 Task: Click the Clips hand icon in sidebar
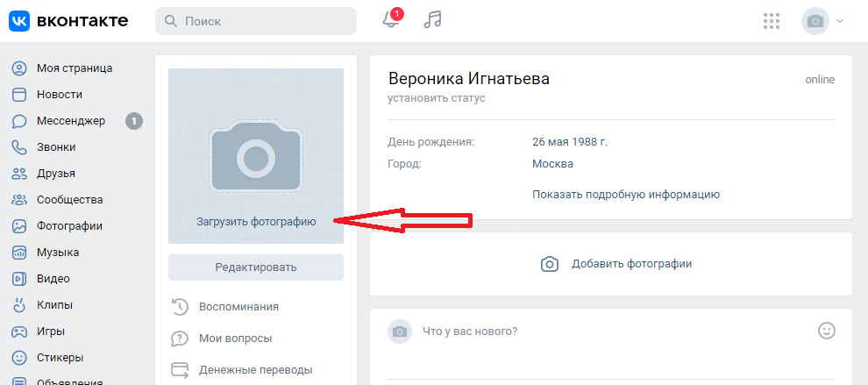tap(19, 305)
